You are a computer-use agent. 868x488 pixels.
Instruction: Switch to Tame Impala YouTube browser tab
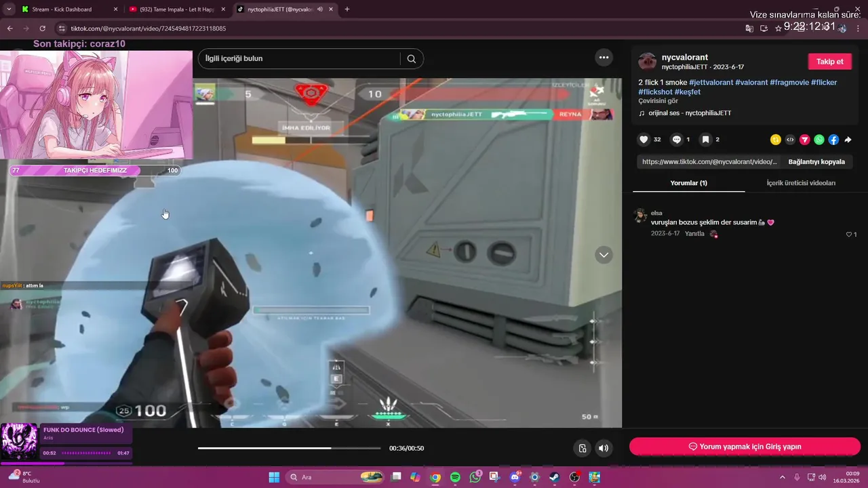[177, 9]
